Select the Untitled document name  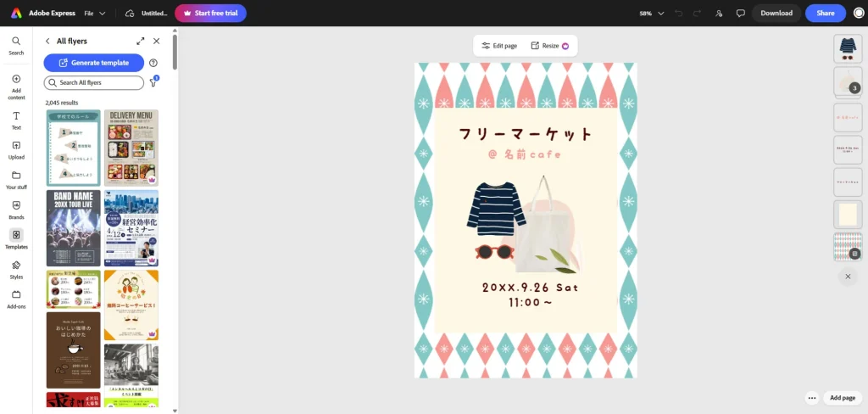point(154,14)
